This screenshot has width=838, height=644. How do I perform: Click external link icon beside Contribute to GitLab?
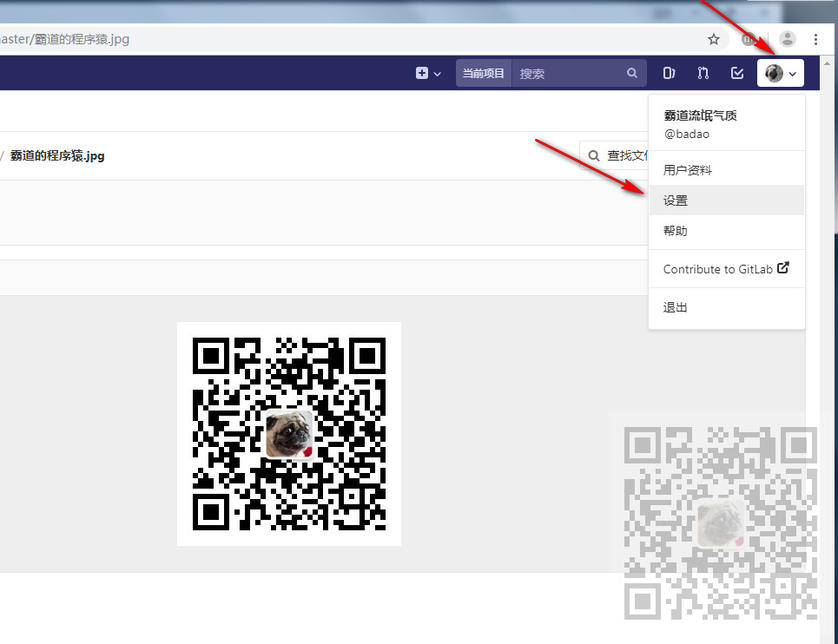tap(783, 267)
